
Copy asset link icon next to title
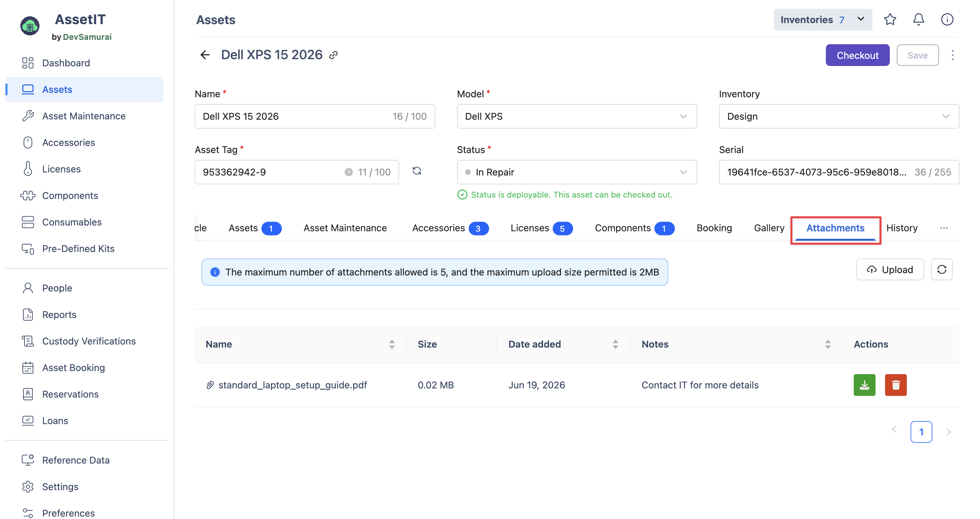tap(333, 55)
